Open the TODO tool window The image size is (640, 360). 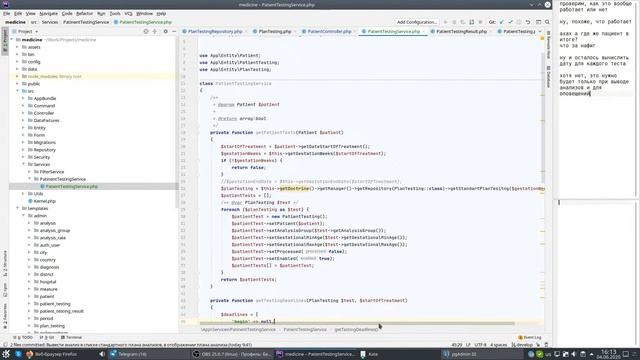coord(24,338)
